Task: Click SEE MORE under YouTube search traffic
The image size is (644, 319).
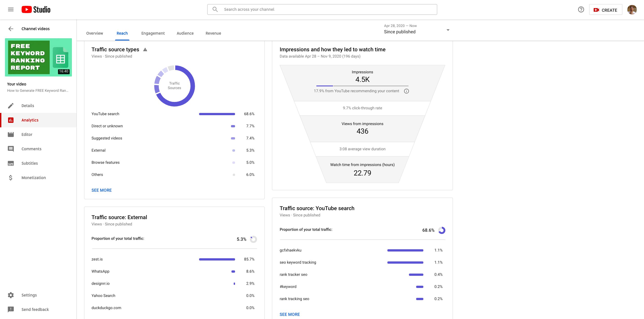Action: [x=289, y=314]
